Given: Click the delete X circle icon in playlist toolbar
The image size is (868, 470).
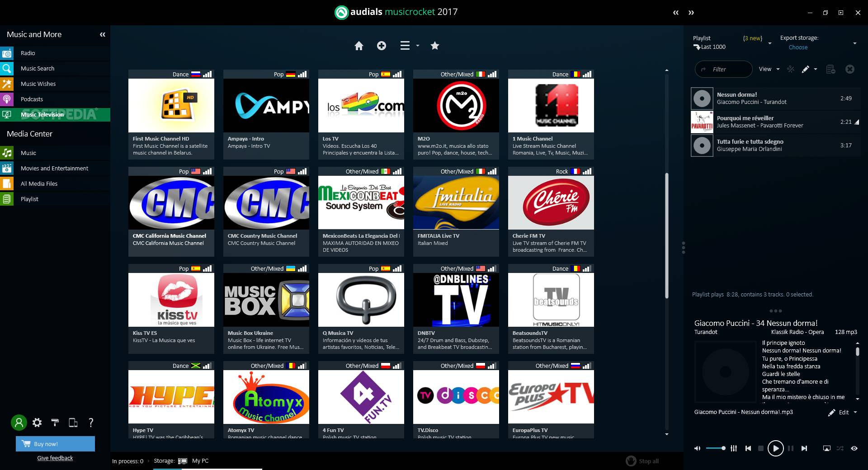Looking at the screenshot, I should point(850,69).
